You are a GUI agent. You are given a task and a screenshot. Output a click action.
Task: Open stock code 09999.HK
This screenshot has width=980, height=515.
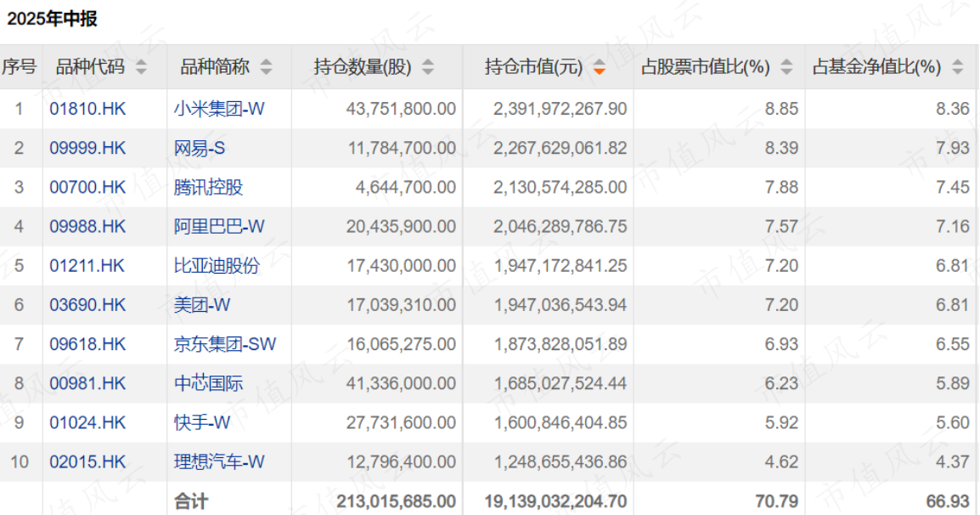[x=87, y=149]
